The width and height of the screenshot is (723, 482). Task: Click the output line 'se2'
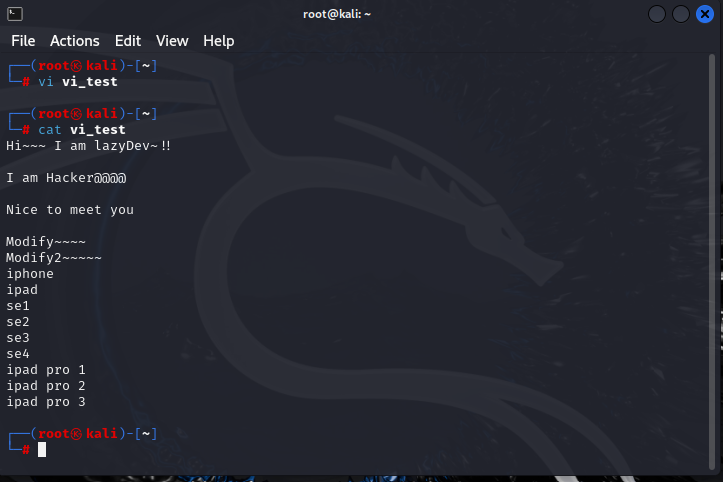tap(18, 322)
